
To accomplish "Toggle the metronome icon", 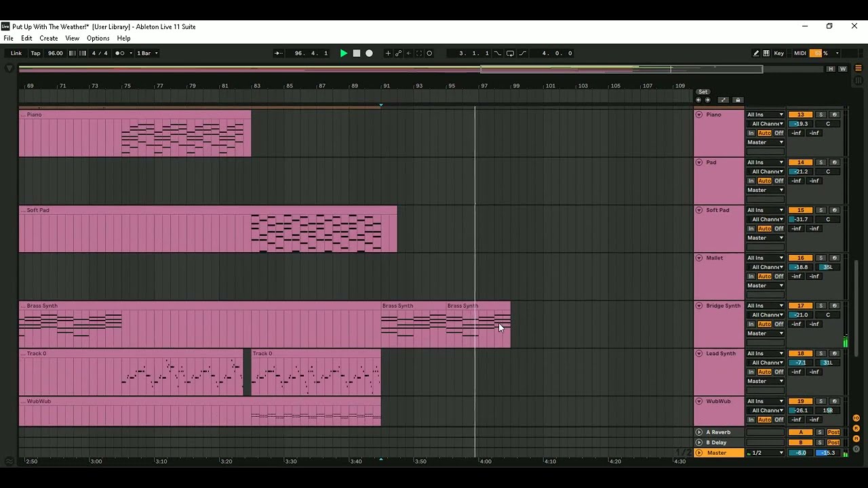I will pyautogui.click(x=120, y=53).
